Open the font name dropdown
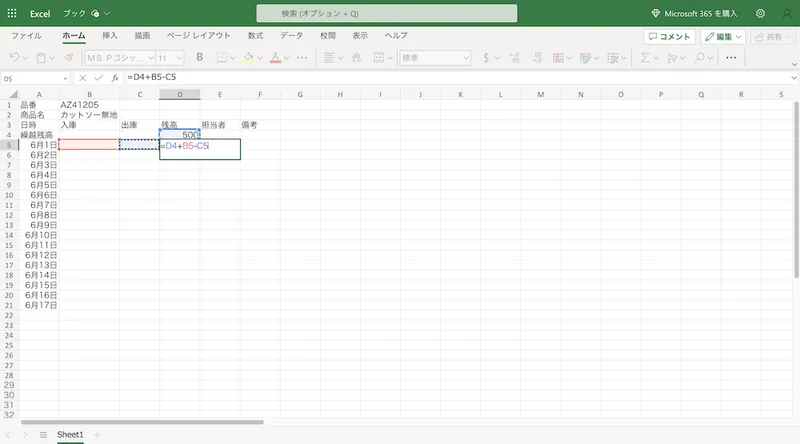This screenshot has width=800, height=444. (151, 58)
